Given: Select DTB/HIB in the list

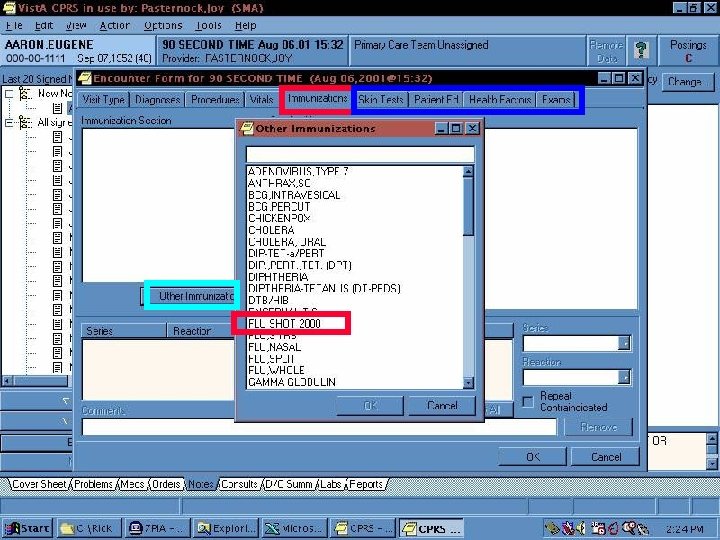Looking at the screenshot, I should [268, 300].
